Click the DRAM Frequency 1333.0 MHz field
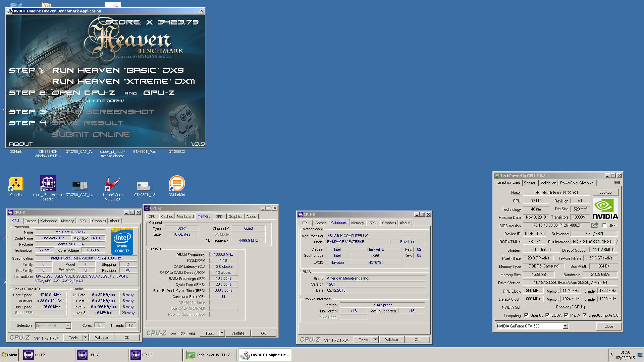This screenshot has height=362, width=644. click(x=223, y=254)
